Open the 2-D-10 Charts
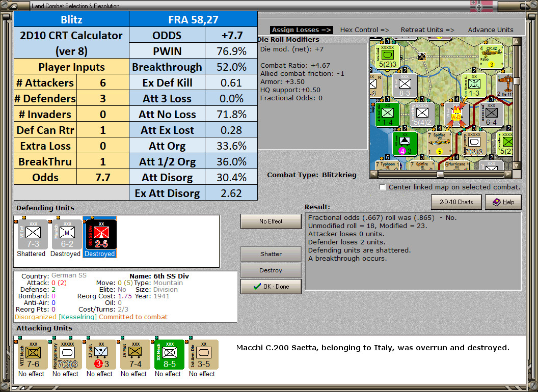The height and width of the screenshot is (392, 538). [456, 202]
